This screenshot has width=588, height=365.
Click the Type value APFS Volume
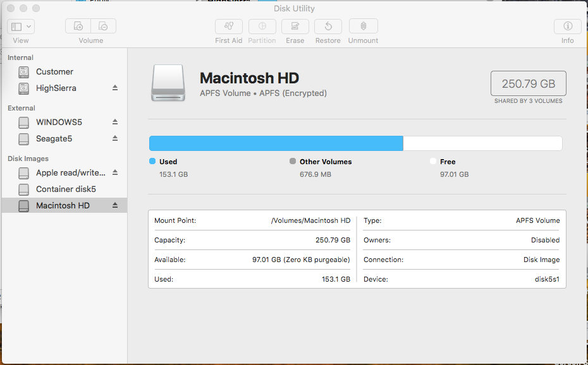point(538,220)
